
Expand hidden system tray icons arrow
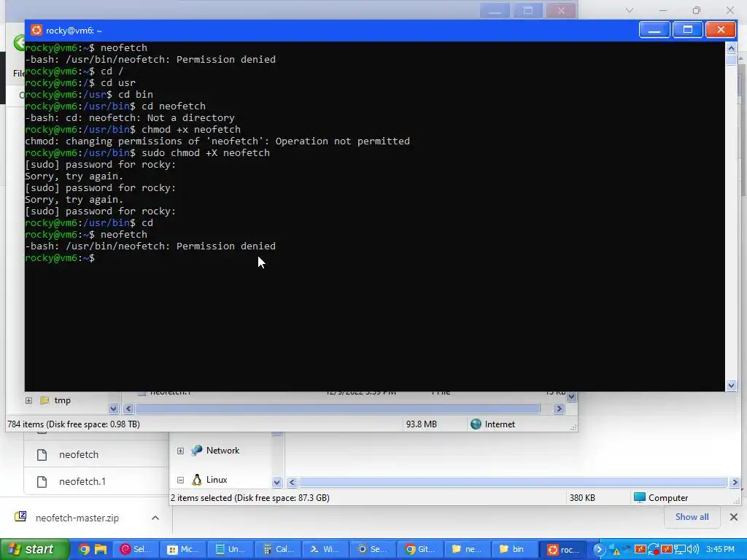(x=599, y=549)
